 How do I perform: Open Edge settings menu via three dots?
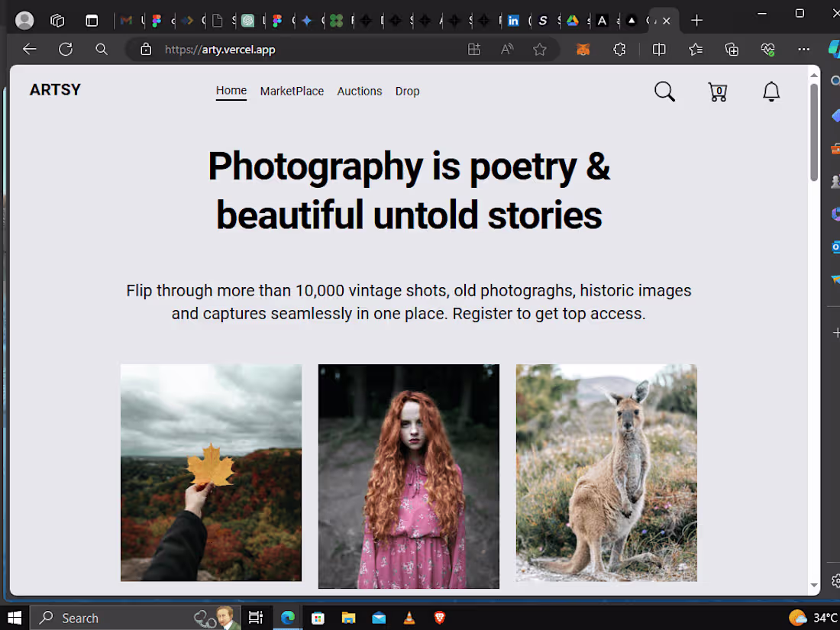(803, 49)
